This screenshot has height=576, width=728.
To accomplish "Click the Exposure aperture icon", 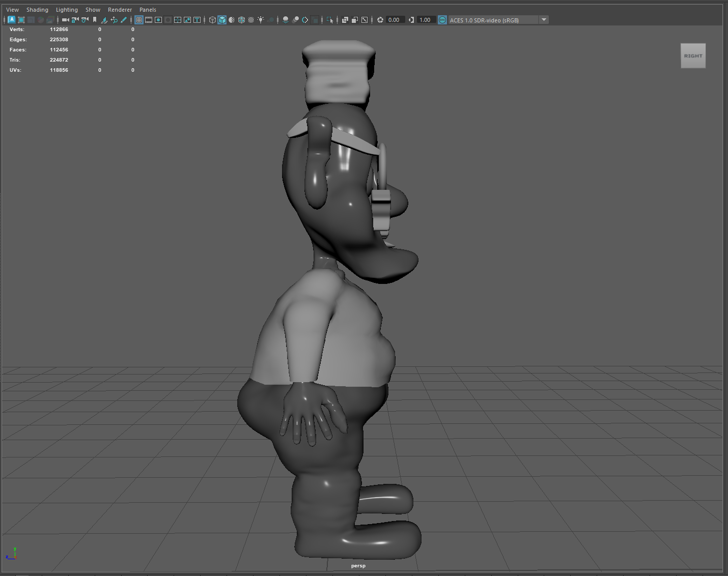I will coord(380,20).
